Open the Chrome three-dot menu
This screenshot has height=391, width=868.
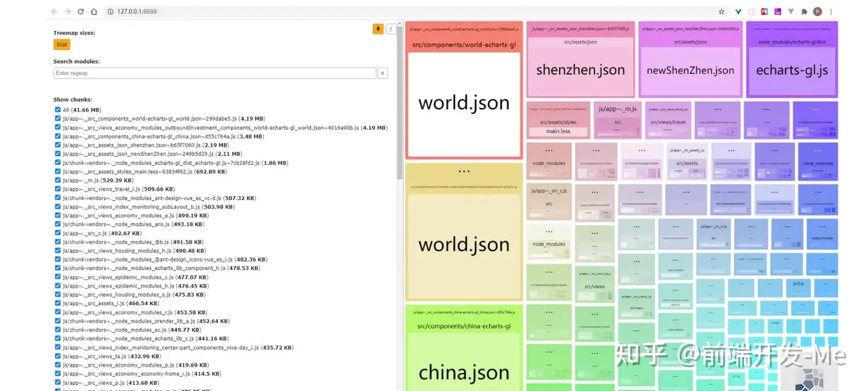[832, 11]
